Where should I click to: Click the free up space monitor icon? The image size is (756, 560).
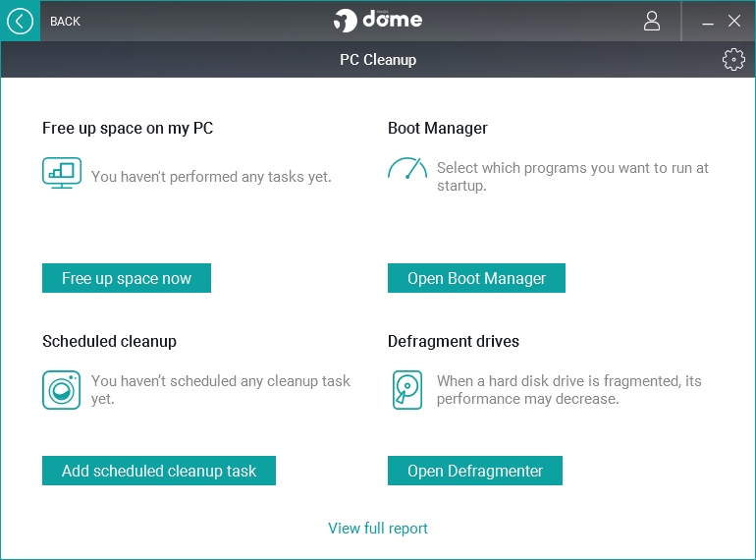point(62,173)
